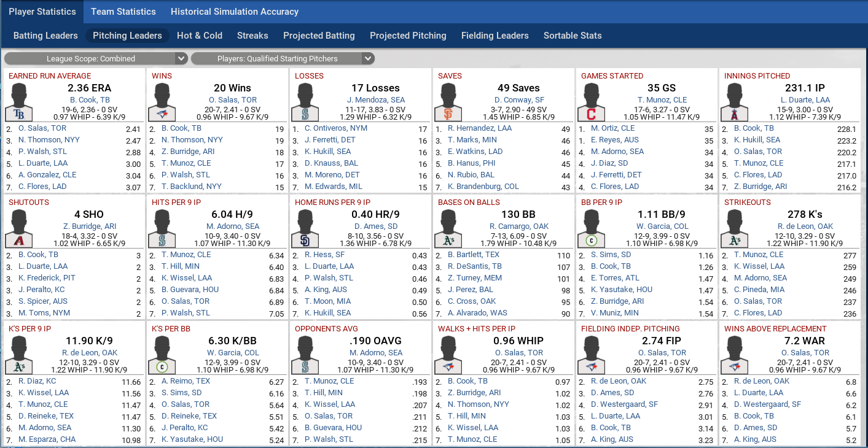Open the Sortable Stats sub-tab
Screen dimensions: 868x448
tap(573, 36)
